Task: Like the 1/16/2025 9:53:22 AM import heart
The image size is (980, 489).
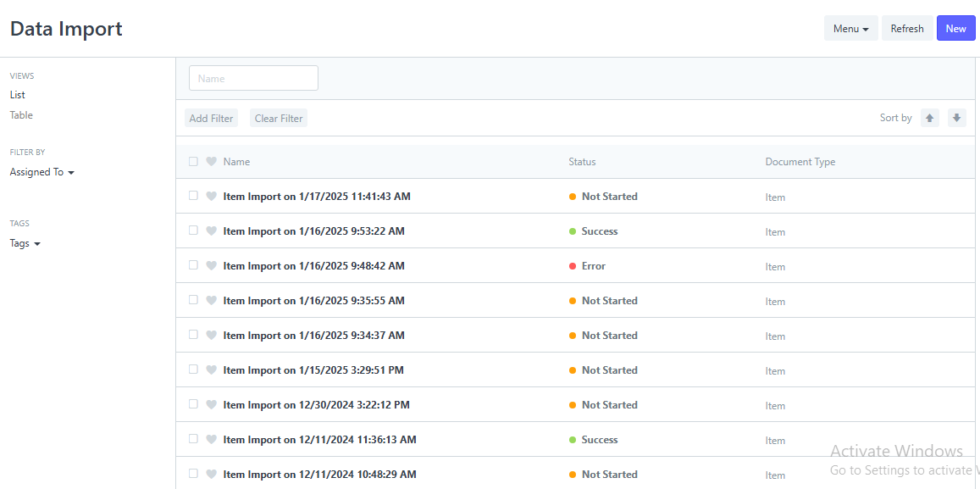Action: click(x=211, y=231)
